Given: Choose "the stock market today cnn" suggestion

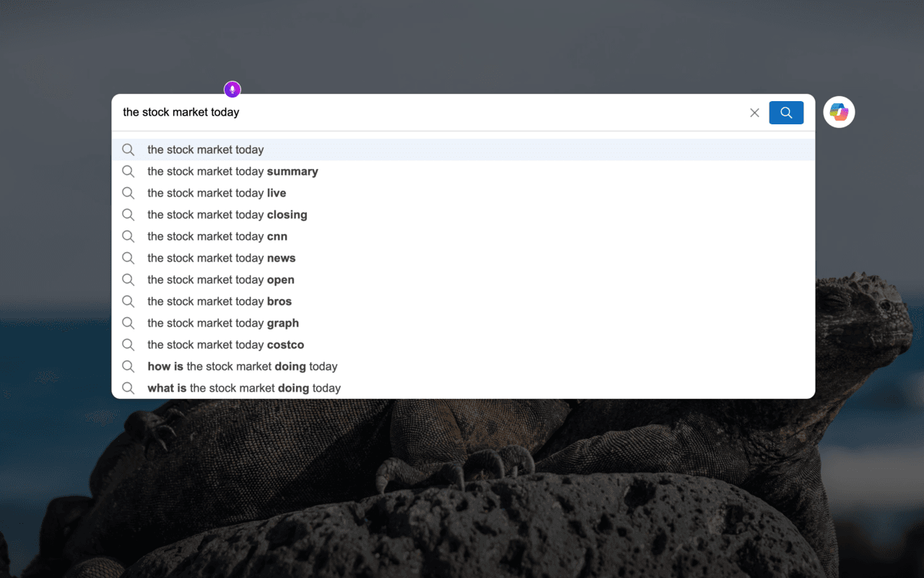Looking at the screenshot, I should click(217, 236).
